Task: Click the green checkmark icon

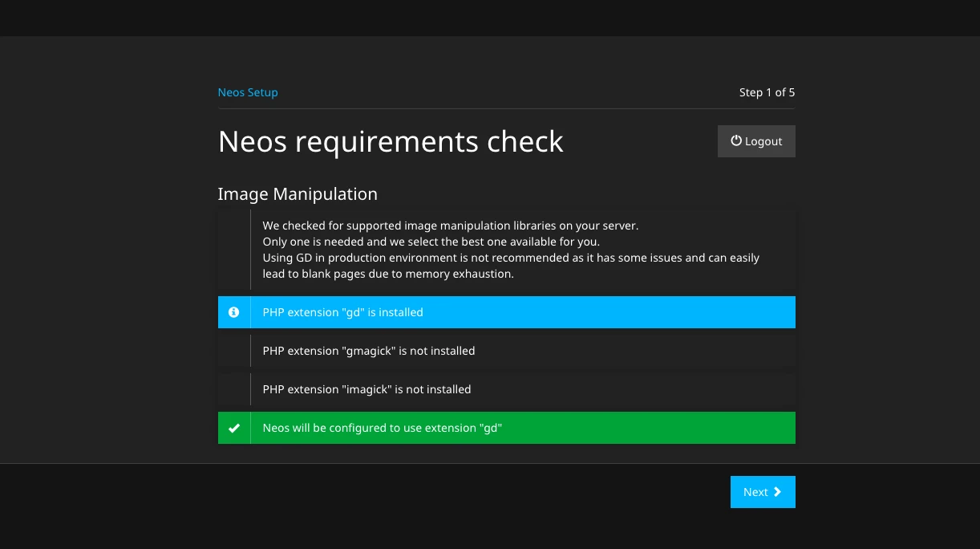Action: point(234,428)
